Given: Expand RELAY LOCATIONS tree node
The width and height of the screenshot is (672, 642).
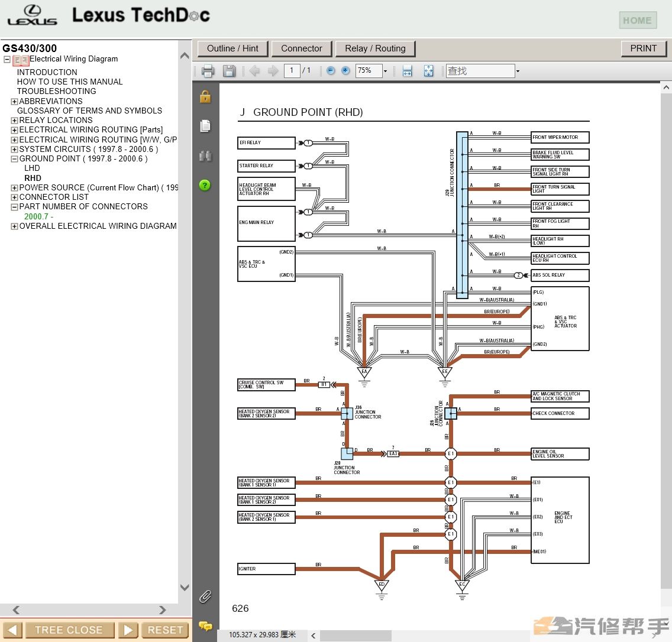Looking at the screenshot, I should [x=14, y=121].
